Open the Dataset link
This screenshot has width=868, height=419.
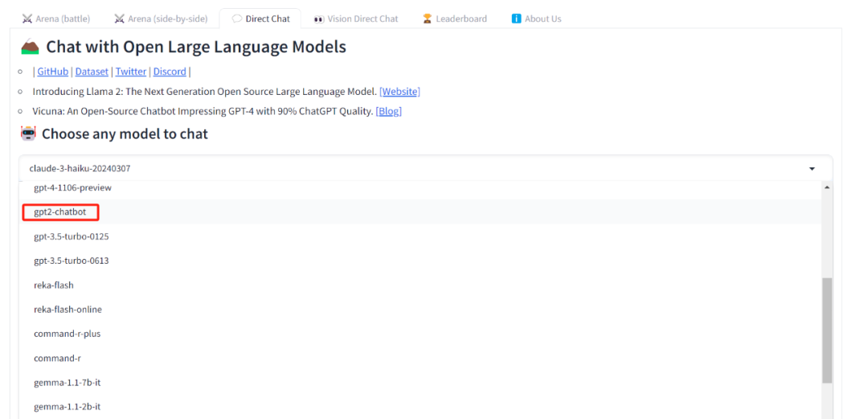(92, 72)
